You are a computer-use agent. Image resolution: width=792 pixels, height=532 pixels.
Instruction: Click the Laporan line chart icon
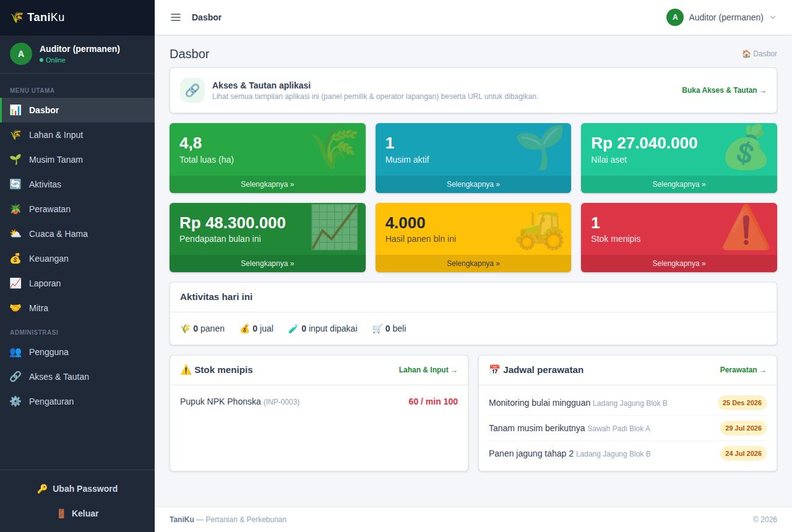tap(15, 283)
